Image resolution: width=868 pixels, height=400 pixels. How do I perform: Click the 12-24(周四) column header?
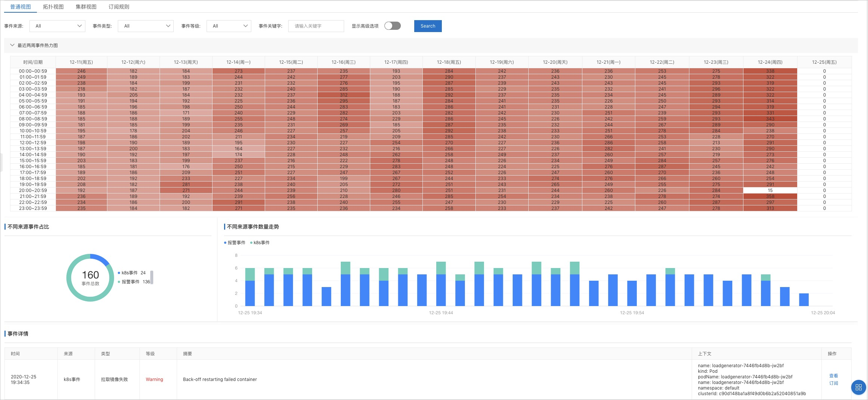point(770,62)
